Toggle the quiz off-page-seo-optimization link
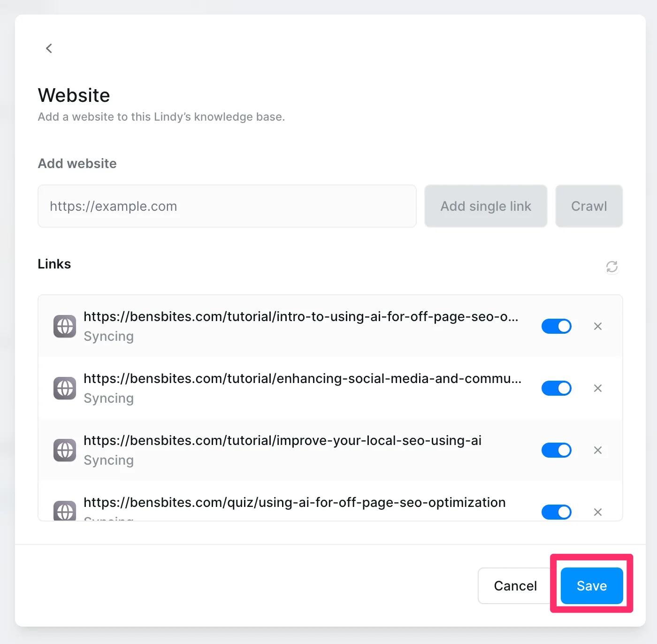 click(557, 512)
